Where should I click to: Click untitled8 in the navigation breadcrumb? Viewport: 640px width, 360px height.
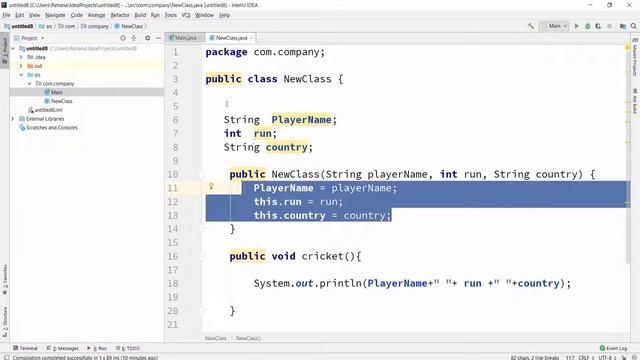(x=19, y=26)
